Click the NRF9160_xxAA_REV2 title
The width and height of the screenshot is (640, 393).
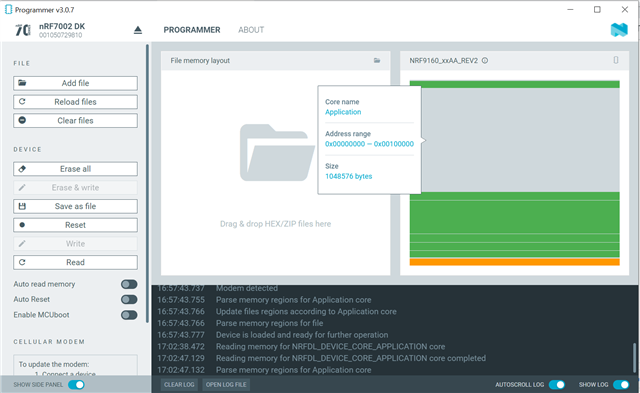point(444,60)
